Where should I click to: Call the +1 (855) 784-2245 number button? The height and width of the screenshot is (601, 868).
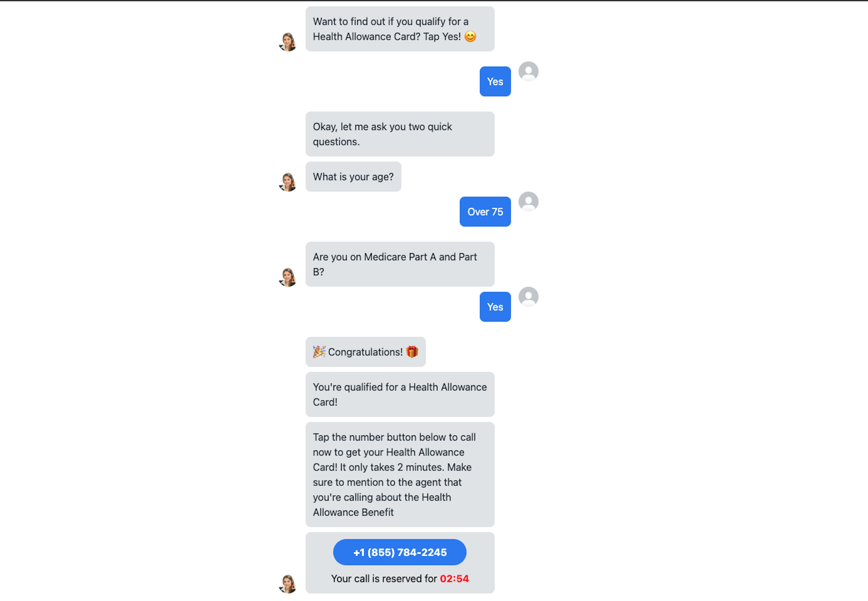tap(400, 552)
